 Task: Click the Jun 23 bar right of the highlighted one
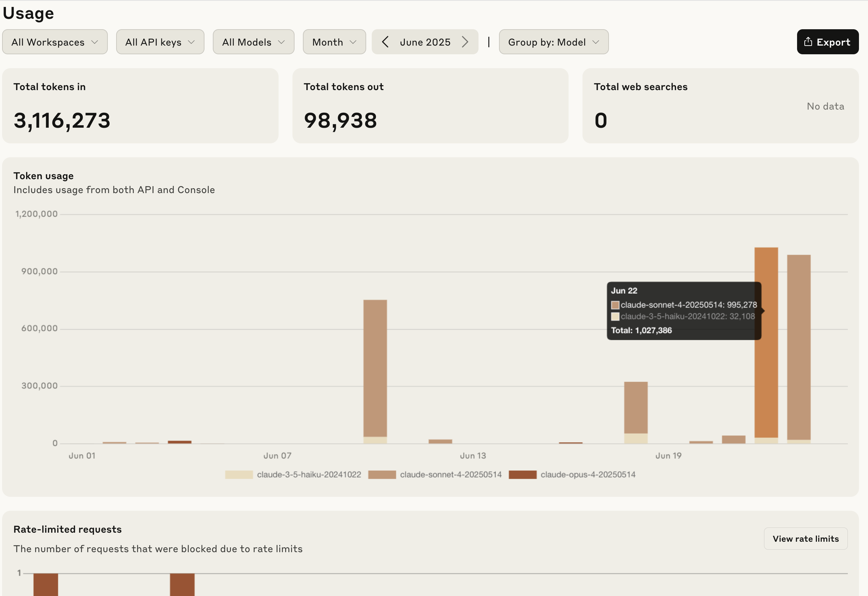tap(798, 348)
